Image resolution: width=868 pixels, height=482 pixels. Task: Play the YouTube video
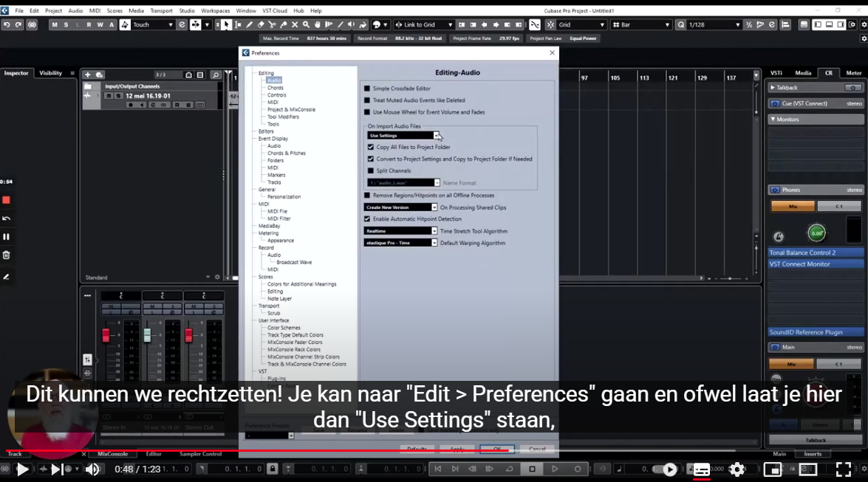(x=22, y=469)
